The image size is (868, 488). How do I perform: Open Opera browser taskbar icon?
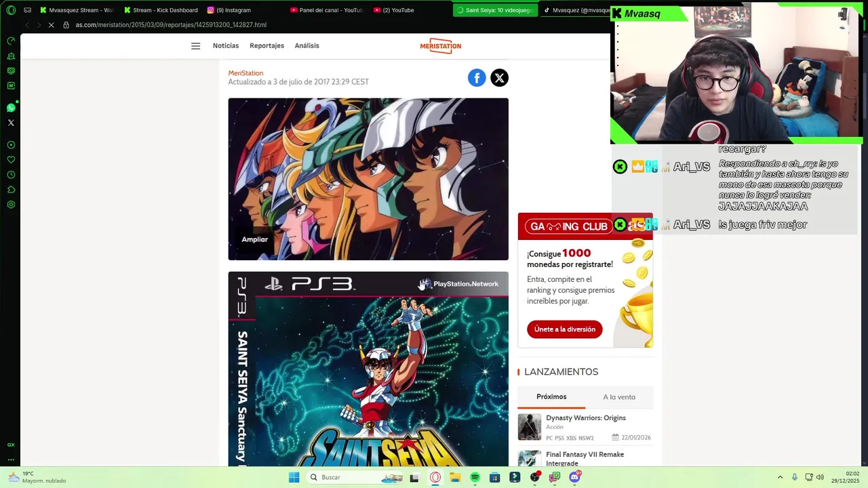pos(435,477)
